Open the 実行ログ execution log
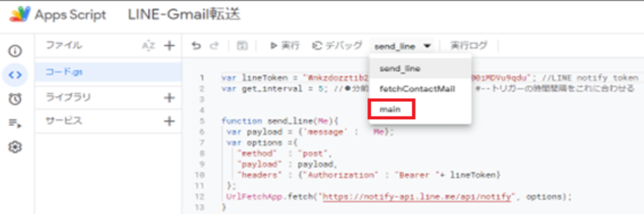Image resolution: width=644 pixels, height=214 pixels. point(469,46)
